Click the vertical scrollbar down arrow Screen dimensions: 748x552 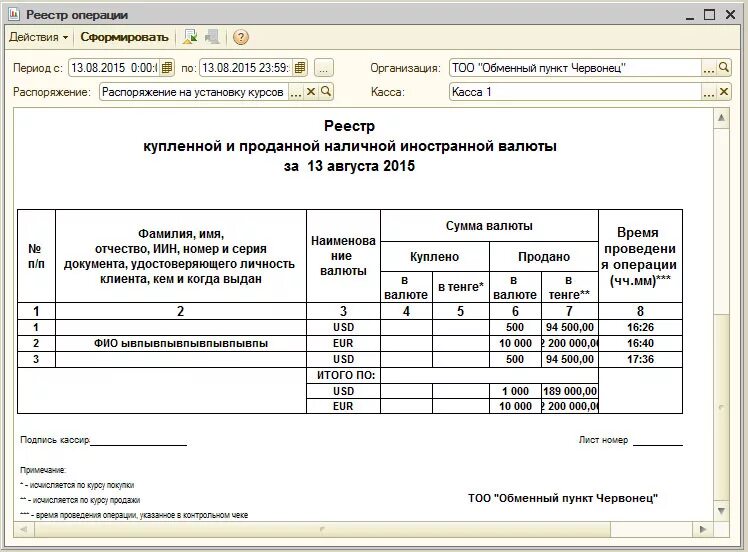[721, 511]
